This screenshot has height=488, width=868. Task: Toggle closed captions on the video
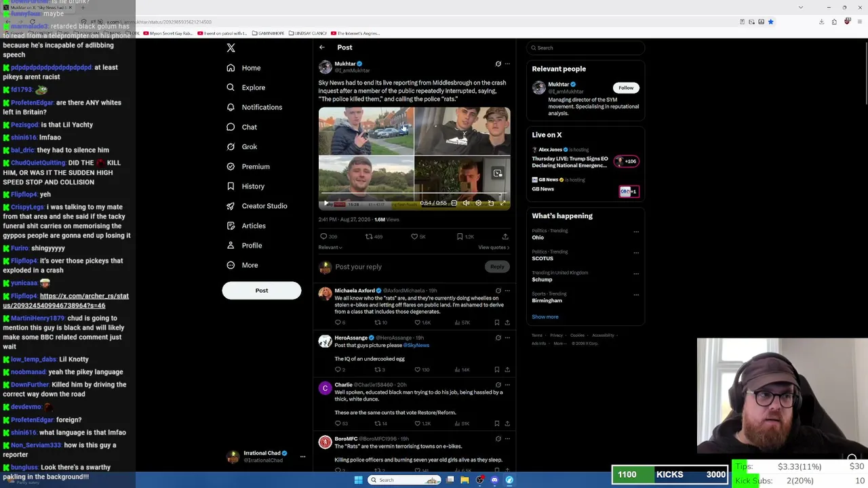tap(454, 203)
